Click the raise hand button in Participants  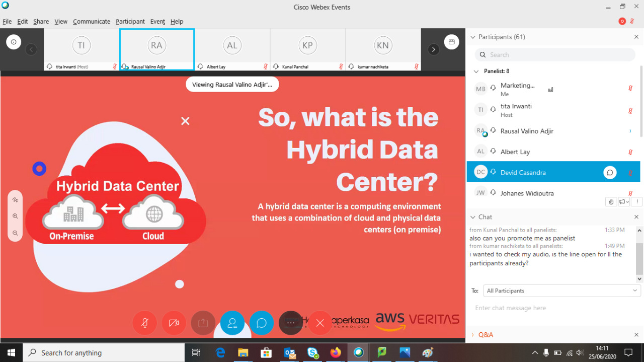tap(611, 202)
